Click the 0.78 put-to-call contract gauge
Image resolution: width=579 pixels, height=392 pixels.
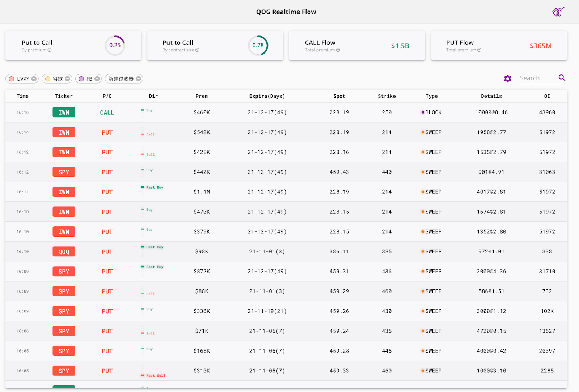[x=258, y=46]
